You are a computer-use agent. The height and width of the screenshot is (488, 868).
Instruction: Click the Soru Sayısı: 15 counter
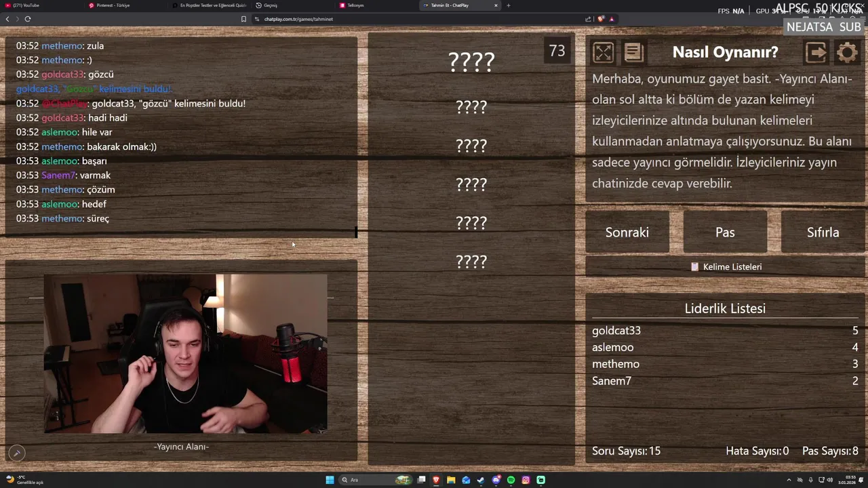pyautogui.click(x=626, y=451)
